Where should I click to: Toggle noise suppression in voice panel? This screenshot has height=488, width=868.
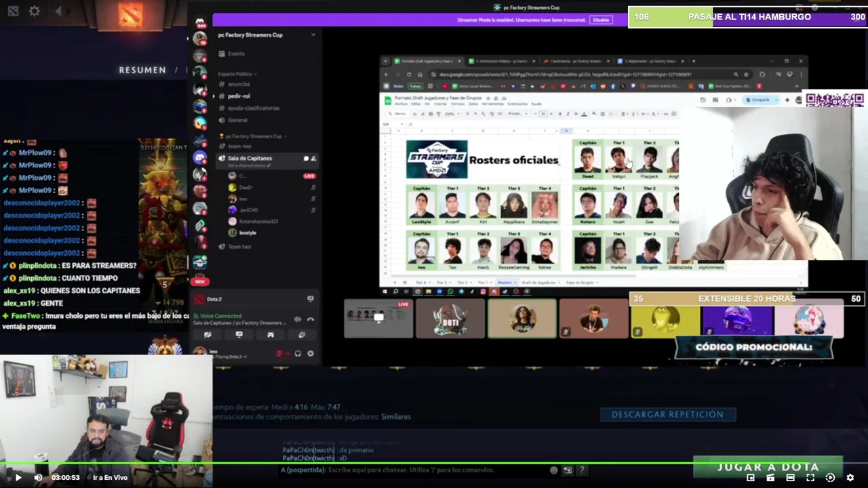(x=298, y=319)
